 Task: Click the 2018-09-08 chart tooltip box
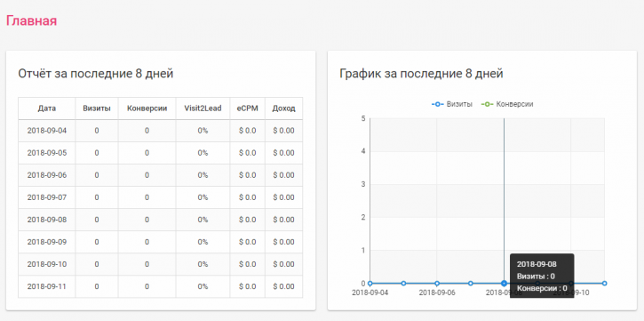click(542, 276)
